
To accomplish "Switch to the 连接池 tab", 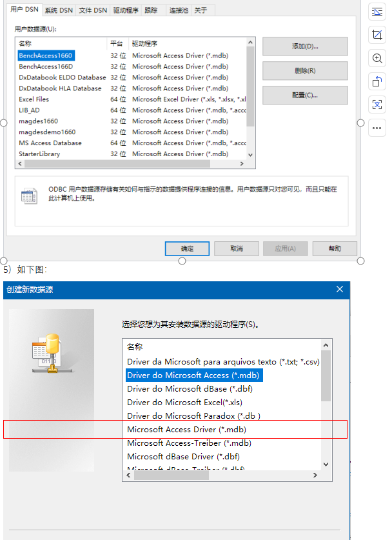I will click(x=179, y=10).
